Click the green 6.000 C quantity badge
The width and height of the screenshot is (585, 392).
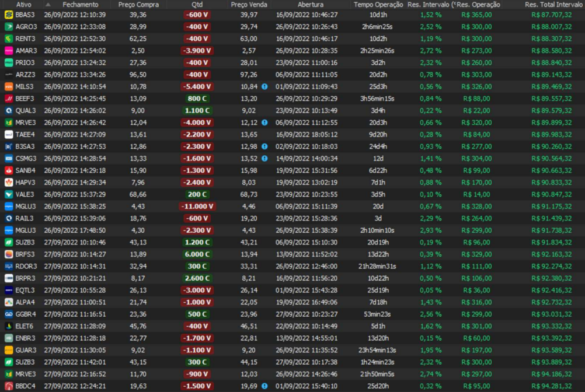pos(197,254)
